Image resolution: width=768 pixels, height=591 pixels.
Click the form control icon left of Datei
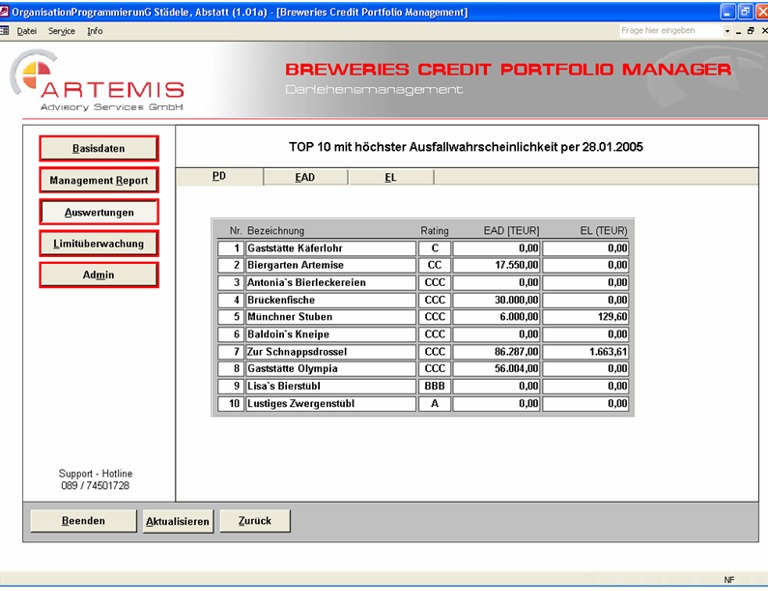[x=4, y=31]
